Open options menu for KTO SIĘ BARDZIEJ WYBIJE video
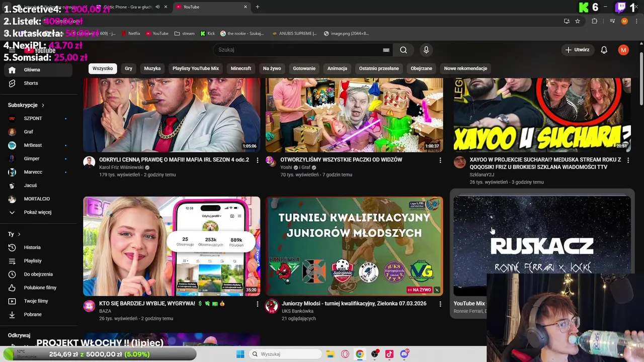The width and height of the screenshot is (644, 362). (258, 304)
